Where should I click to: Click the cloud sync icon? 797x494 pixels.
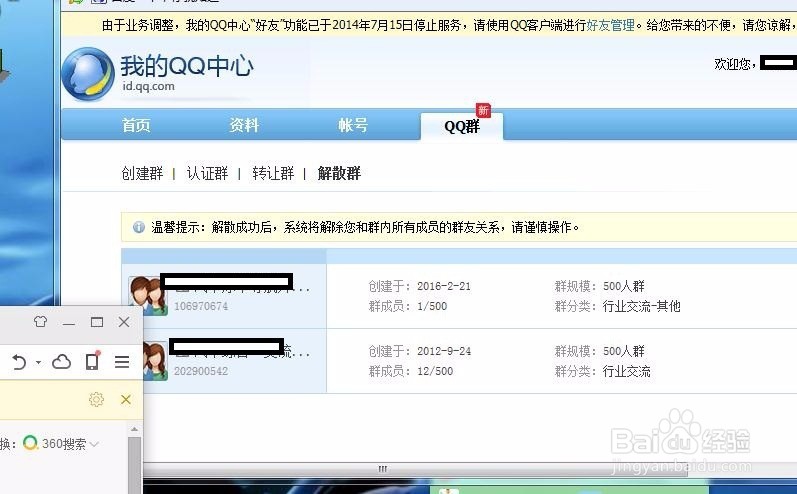coord(62,362)
